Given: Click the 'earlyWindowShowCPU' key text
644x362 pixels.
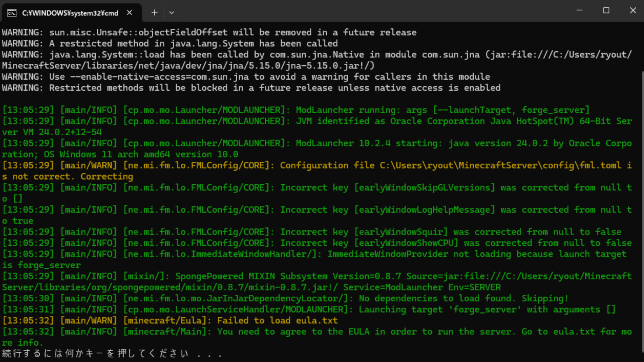Looking at the screenshot, I should (406, 243).
